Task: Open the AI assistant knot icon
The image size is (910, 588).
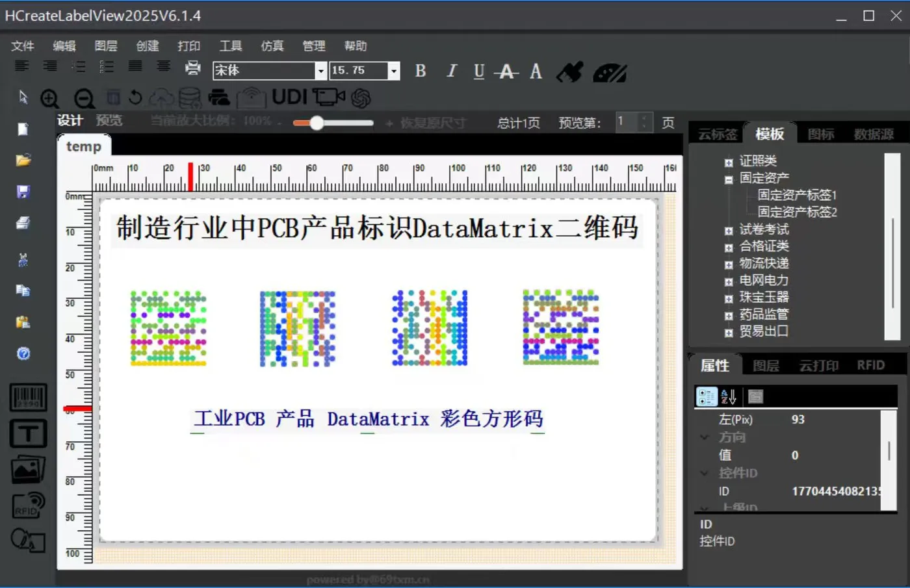Action: (361, 97)
